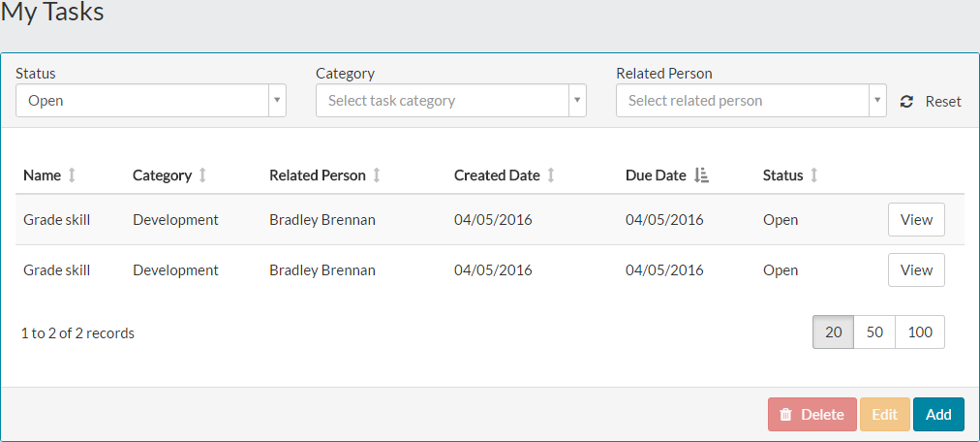Click the trash icon on Delete button
The width and height of the screenshot is (980, 442).
click(786, 415)
